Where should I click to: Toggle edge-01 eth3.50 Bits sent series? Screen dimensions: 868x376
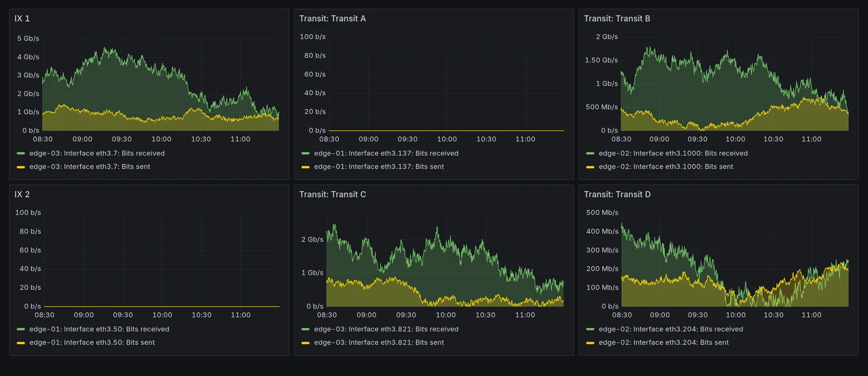92,342
